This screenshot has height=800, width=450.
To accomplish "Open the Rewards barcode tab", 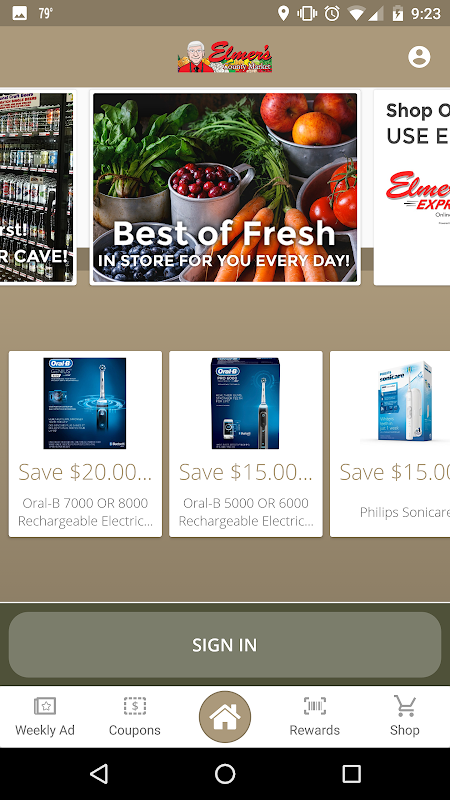I will (315, 717).
